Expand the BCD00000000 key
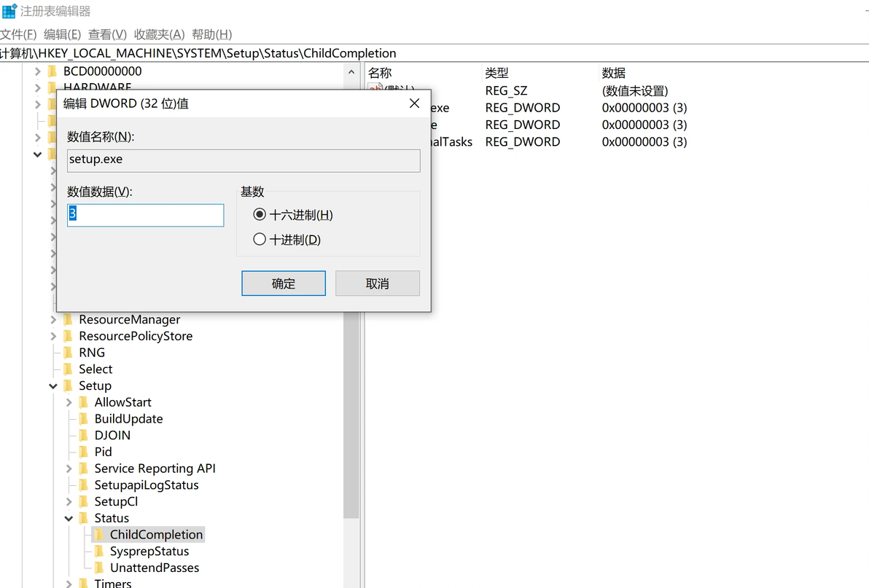 [37, 71]
